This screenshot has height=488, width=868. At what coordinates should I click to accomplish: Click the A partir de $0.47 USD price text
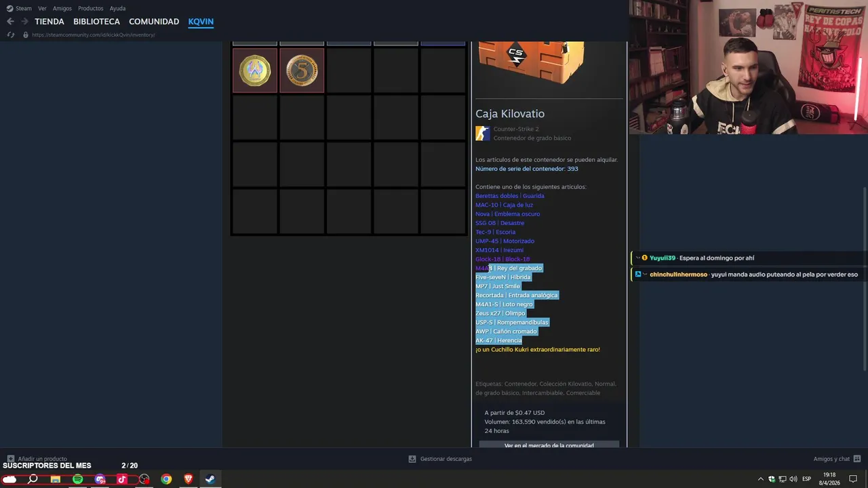pyautogui.click(x=515, y=413)
